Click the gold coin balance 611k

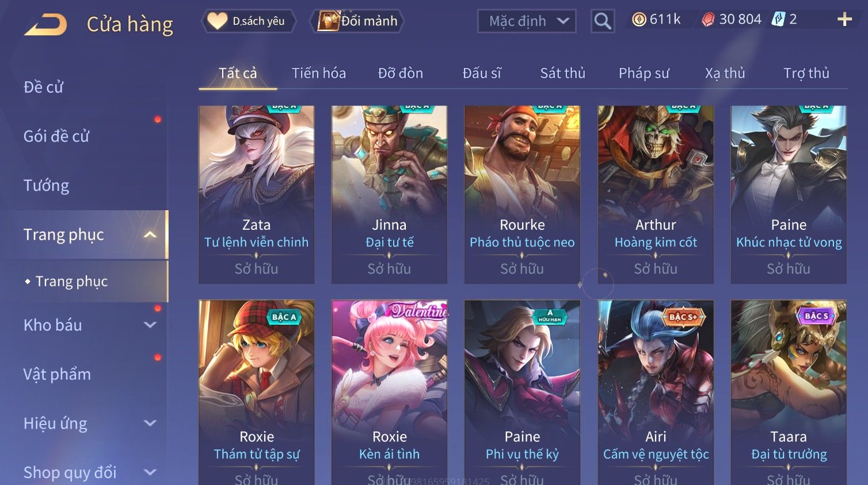click(x=656, y=20)
